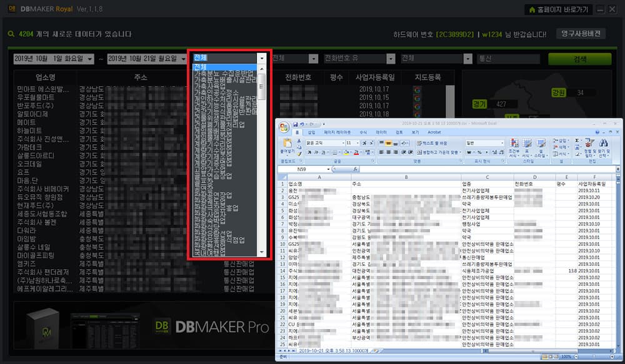Click the 강원 region label on map
Screen dimensions: 625x364
[558, 93]
